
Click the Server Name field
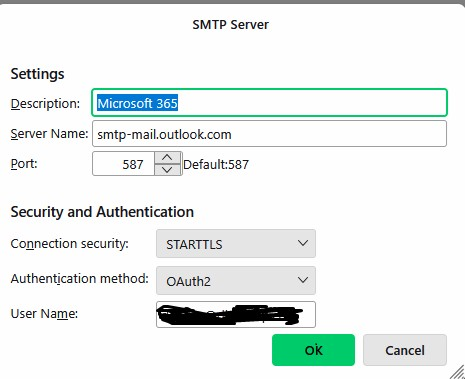pyautogui.click(x=269, y=134)
